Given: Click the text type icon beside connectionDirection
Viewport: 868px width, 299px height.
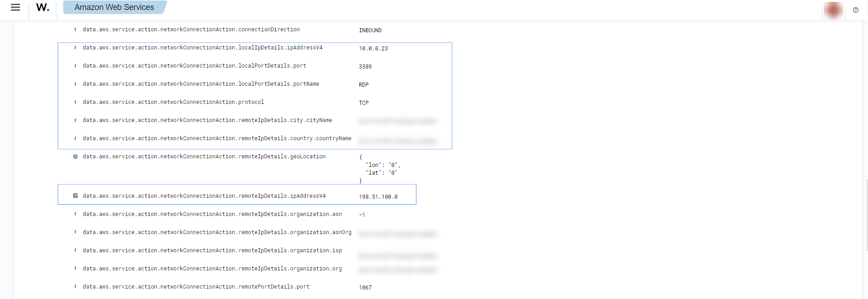Looking at the screenshot, I should tap(75, 29).
